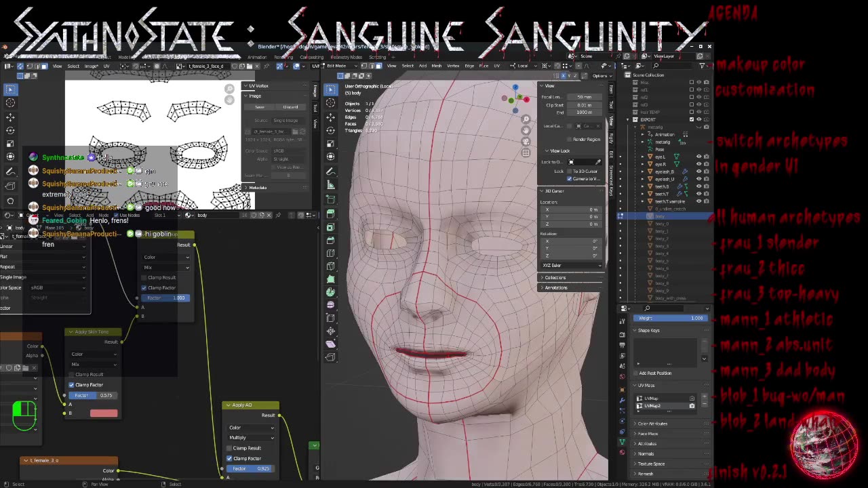Open Mix blend dropdown on Apply Skin Tone node

point(94,365)
